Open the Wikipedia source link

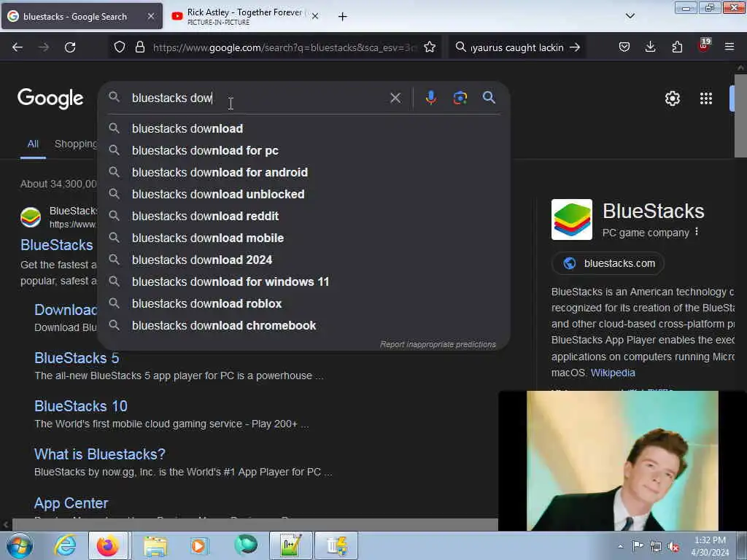click(613, 373)
